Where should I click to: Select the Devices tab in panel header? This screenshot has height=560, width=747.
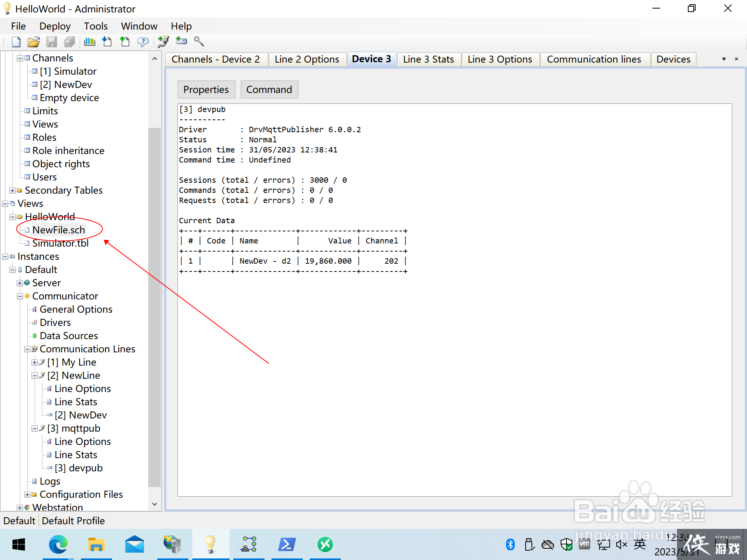point(673,59)
